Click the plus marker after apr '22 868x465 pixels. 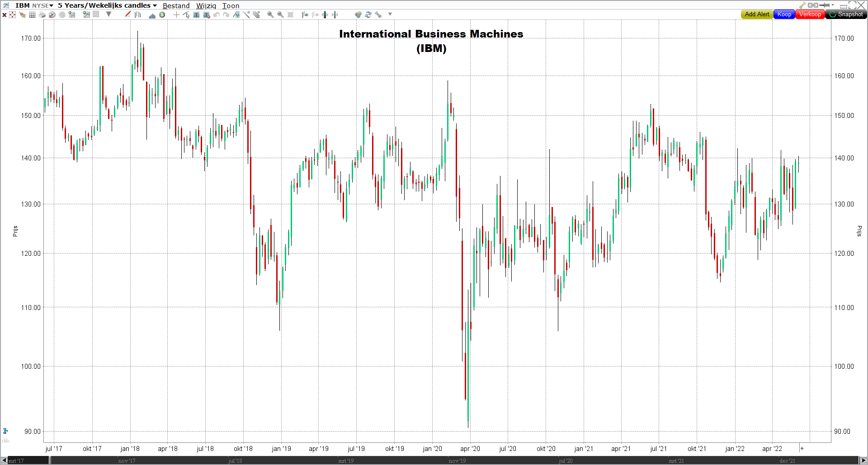pyautogui.click(x=802, y=448)
